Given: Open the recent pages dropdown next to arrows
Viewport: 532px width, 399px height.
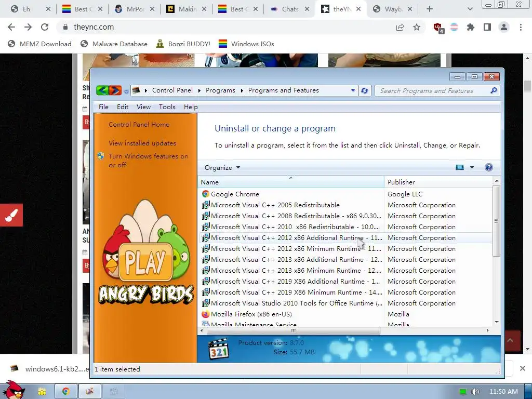Looking at the screenshot, I should click(x=126, y=91).
